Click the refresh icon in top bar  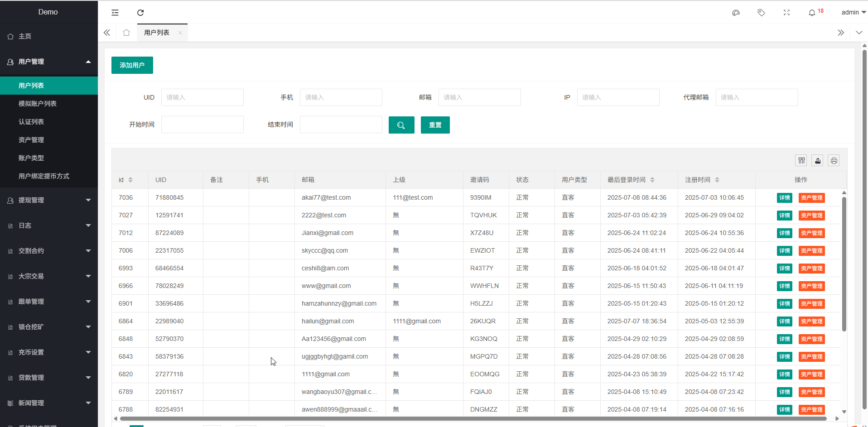(140, 13)
